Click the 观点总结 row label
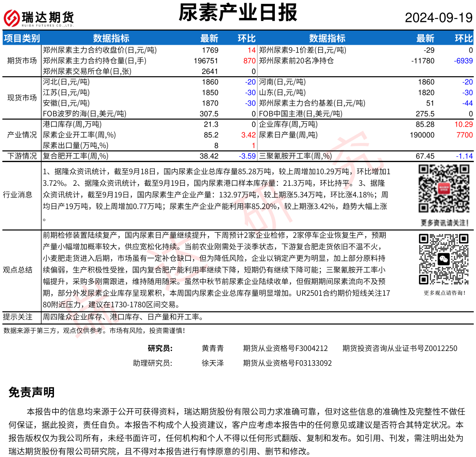 pos(18,269)
